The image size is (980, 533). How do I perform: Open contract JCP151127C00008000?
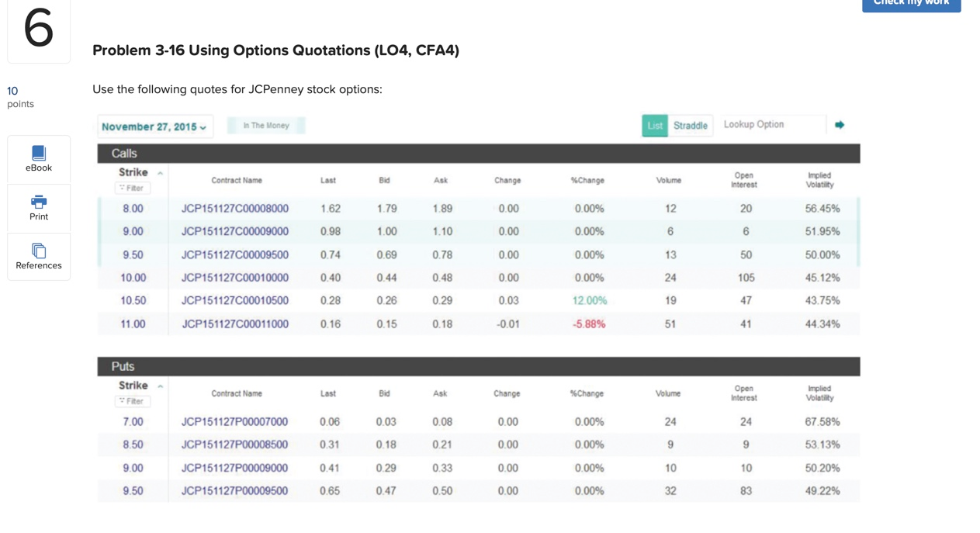(x=234, y=208)
